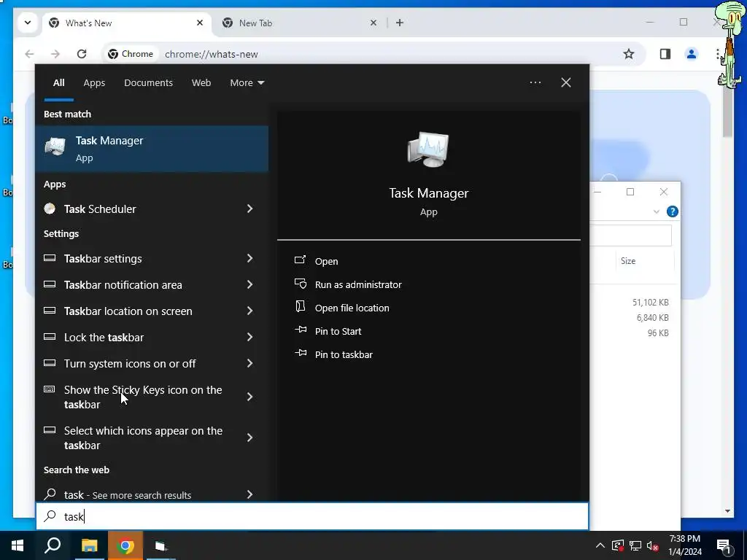747x560 pixels.
Task: Click the Pin to Start pin icon
Action: coord(301,330)
